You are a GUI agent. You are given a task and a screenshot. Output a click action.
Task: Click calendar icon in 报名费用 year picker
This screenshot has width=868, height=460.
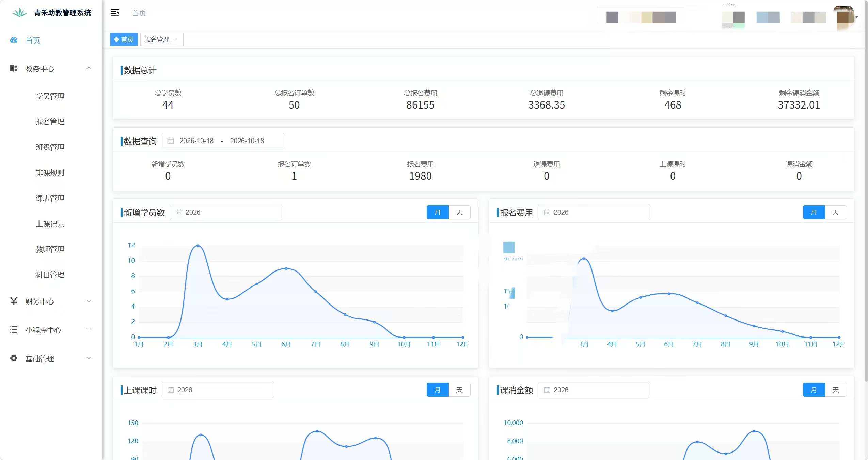pos(547,212)
